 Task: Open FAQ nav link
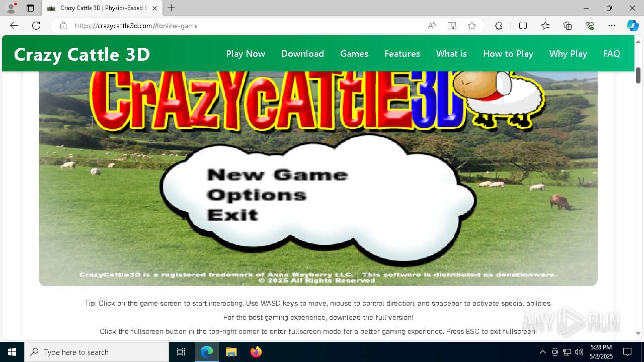tap(612, 54)
